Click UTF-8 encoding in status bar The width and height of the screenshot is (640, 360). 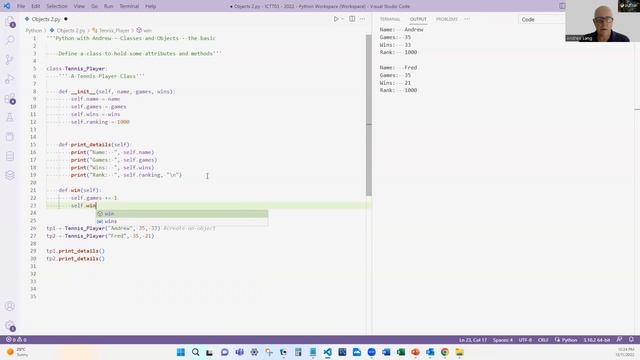[525, 340]
